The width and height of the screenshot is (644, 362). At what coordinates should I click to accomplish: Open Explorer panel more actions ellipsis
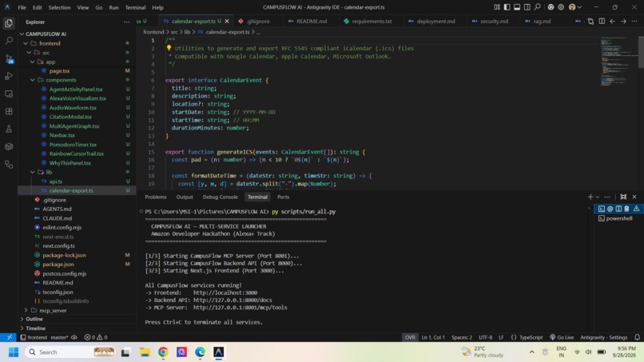[x=126, y=22]
